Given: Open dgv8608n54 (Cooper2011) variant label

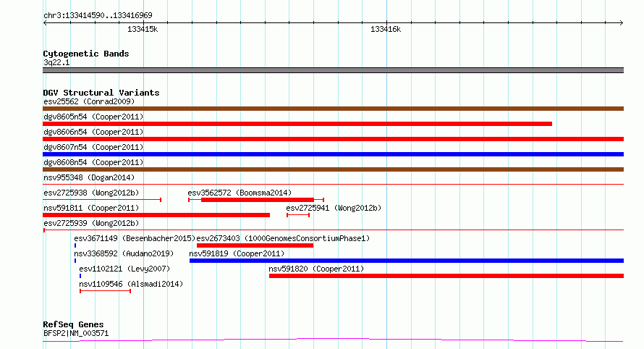Looking at the screenshot, I should click(93, 162).
